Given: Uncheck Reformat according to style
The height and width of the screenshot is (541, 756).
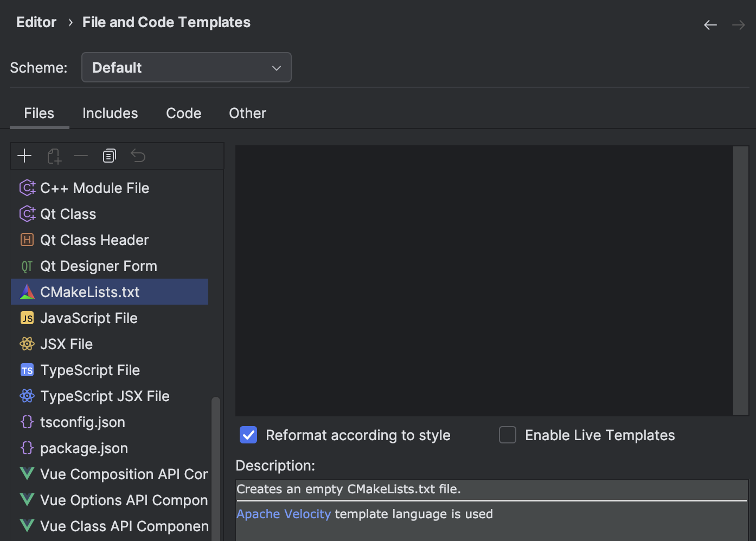Looking at the screenshot, I should (248, 435).
